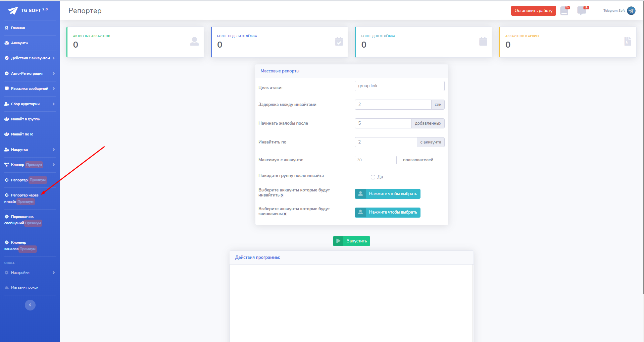644x342 pixels.
Task: Open "Аккаунты" in the sidebar
Action: [x=19, y=43]
